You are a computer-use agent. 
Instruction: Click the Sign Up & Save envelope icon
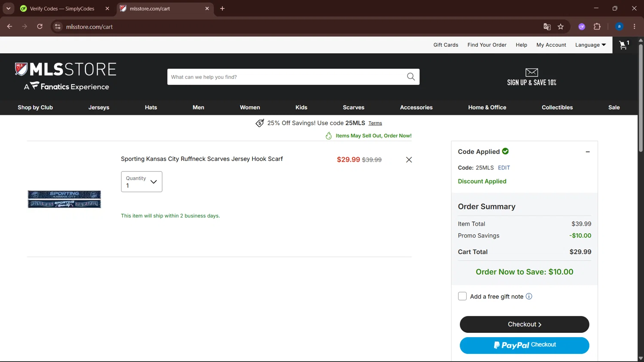click(x=532, y=72)
